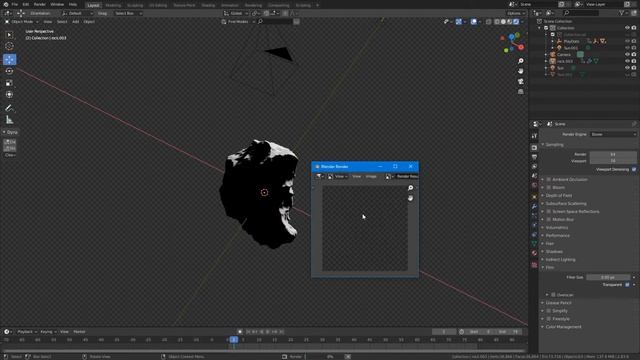Viewport: 640px width, 360px height.
Task: Open the Modifier wrench properties tab
Action: click(x=534, y=207)
